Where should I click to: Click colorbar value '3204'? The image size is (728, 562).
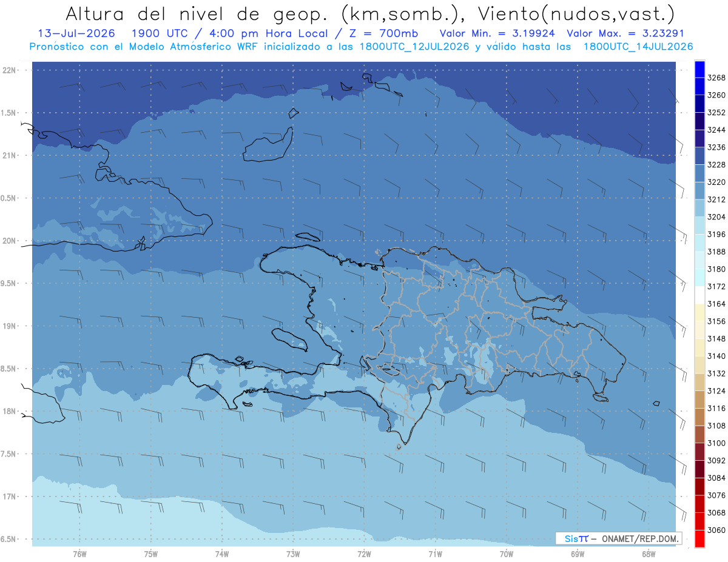(x=716, y=217)
